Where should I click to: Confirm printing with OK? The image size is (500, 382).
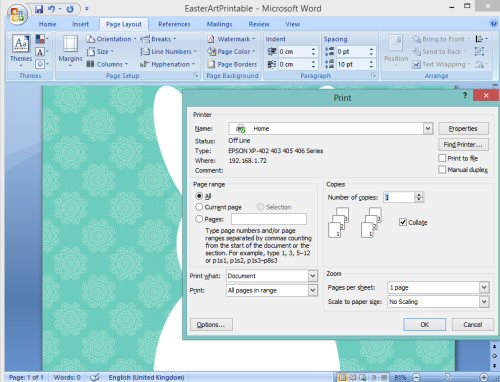point(424,324)
